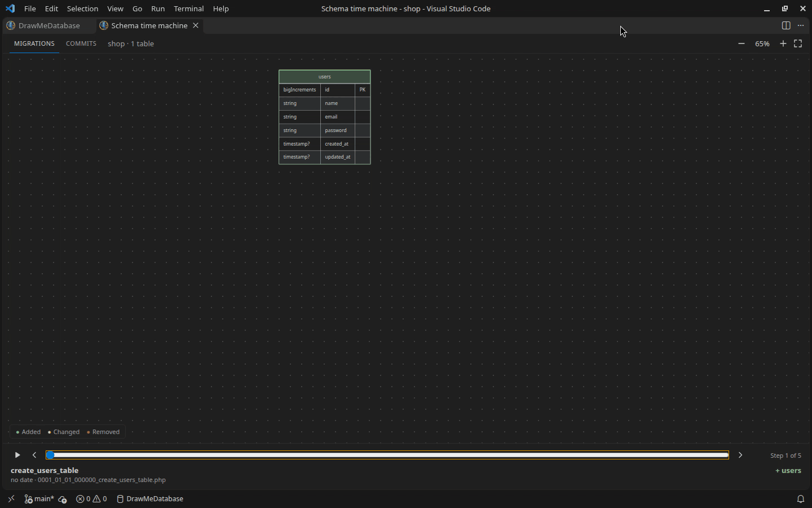Go to the previous migration step
Image resolution: width=812 pixels, height=508 pixels.
[34, 455]
